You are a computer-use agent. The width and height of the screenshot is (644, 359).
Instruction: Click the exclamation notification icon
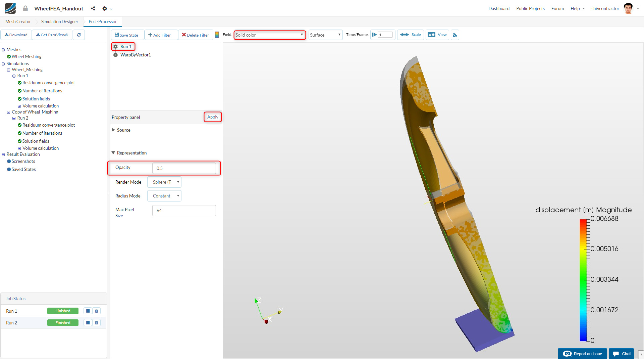click(641, 355)
